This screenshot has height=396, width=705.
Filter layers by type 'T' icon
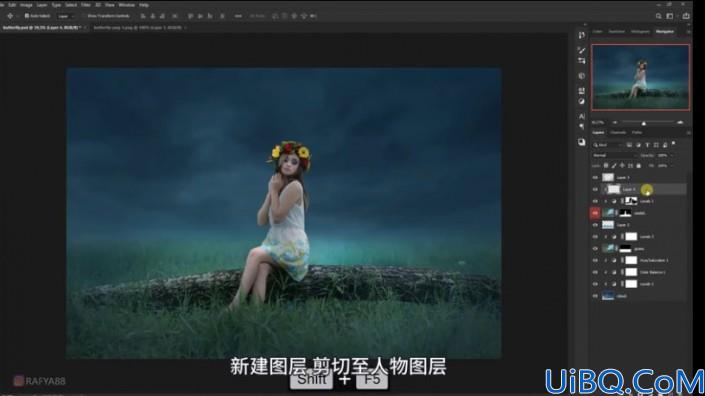pos(647,145)
